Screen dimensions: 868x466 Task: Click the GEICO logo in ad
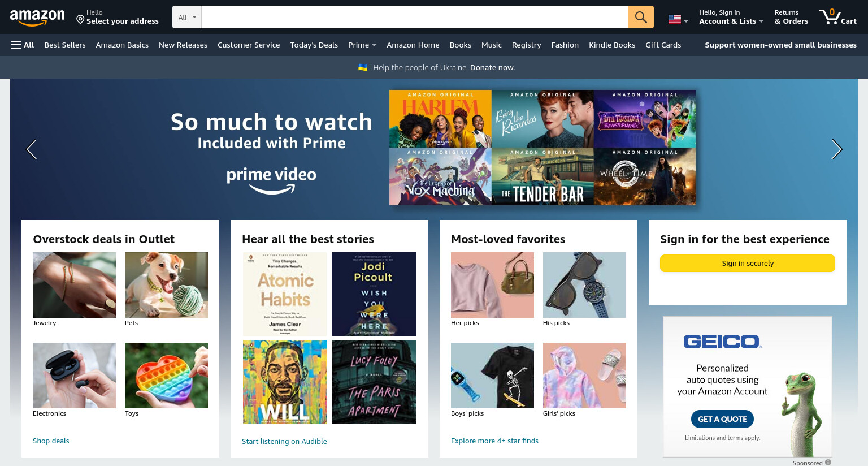coord(722,342)
